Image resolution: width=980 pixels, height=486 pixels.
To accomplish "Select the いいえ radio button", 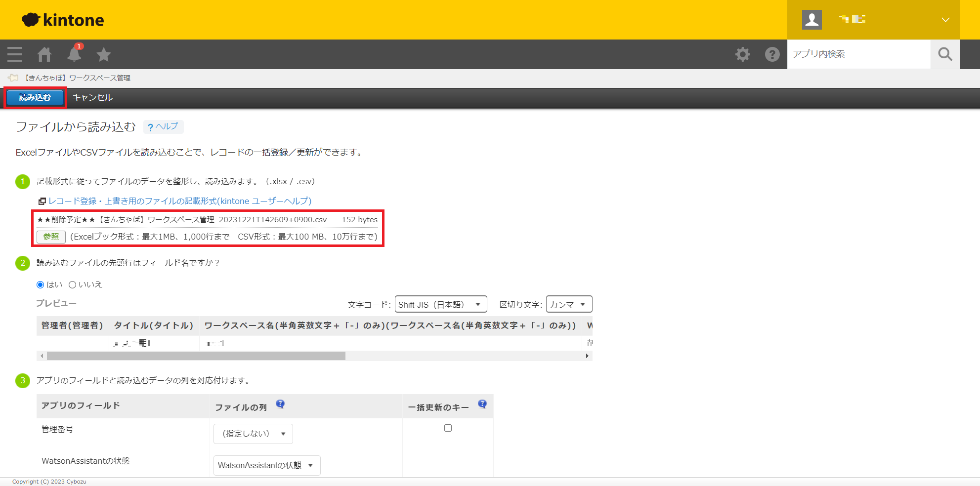I will click(x=73, y=284).
